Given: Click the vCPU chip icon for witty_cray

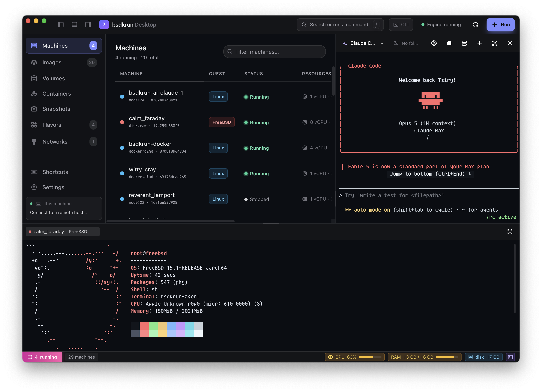Looking at the screenshot, I should [304, 173].
